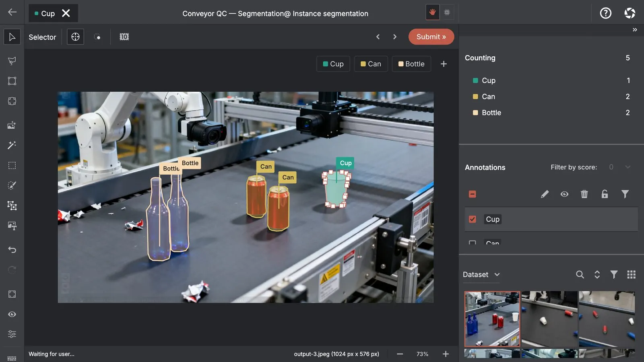Viewport: 644px width, 362px height.
Task: Open the Dataset dropdown
Action: (481, 275)
